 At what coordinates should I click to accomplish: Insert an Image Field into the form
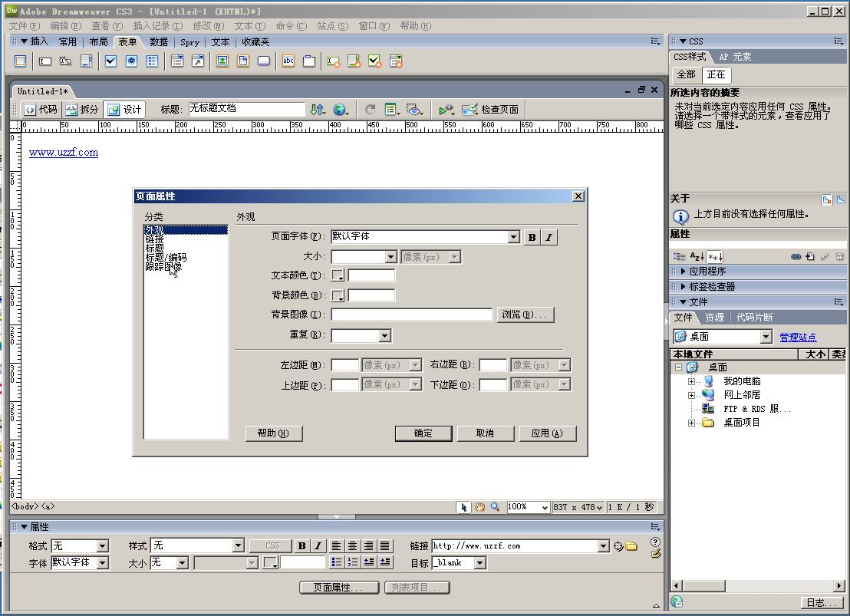[x=222, y=61]
